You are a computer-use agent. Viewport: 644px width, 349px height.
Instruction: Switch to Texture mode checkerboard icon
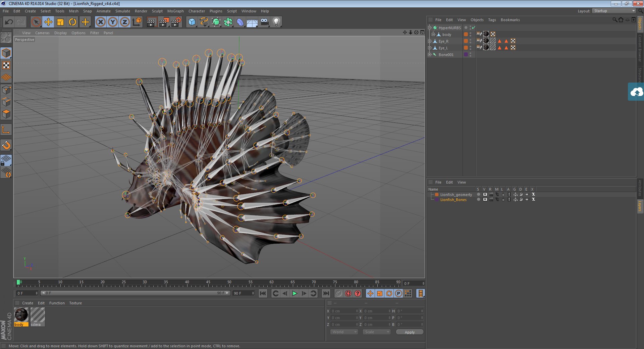click(6, 65)
